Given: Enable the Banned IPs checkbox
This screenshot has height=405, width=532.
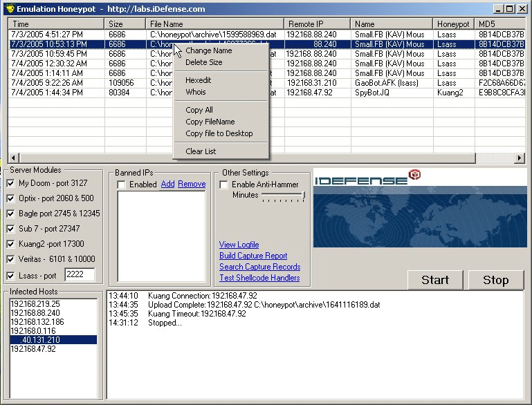Looking at the screenshot, I should (122, 185).
